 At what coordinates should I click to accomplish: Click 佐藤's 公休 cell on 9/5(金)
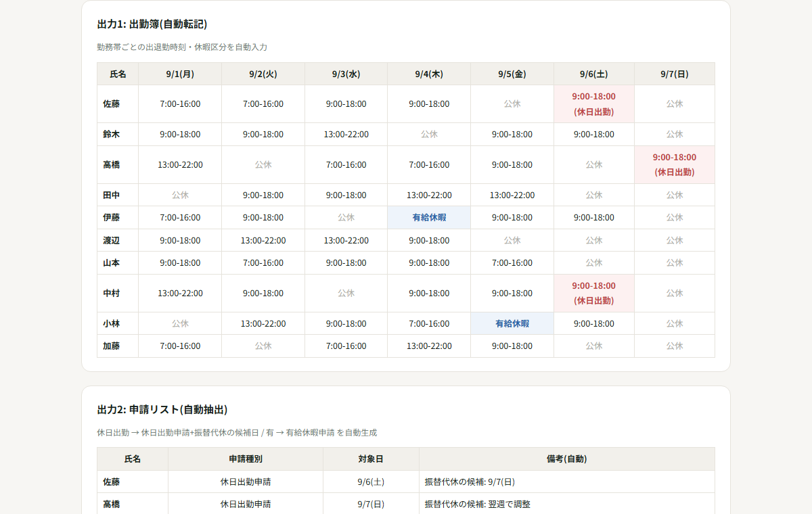pos(512,104)
